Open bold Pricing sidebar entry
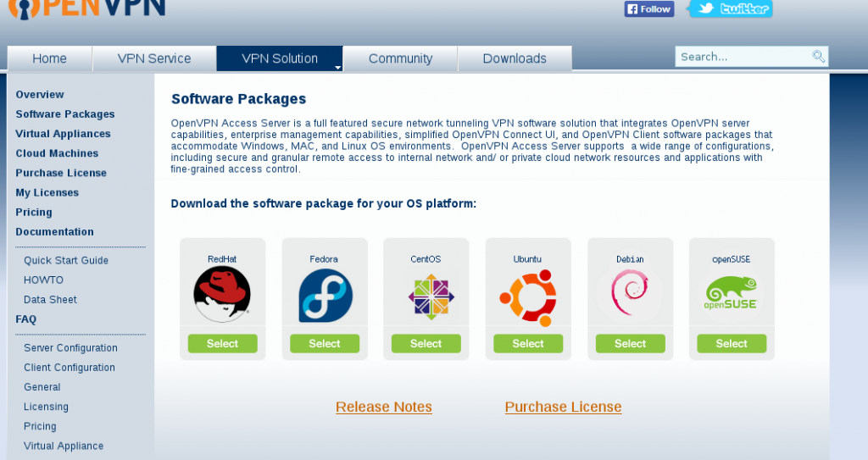Image resolution: width=868 pixels, height=460 pixels. [x=34, y=213]
